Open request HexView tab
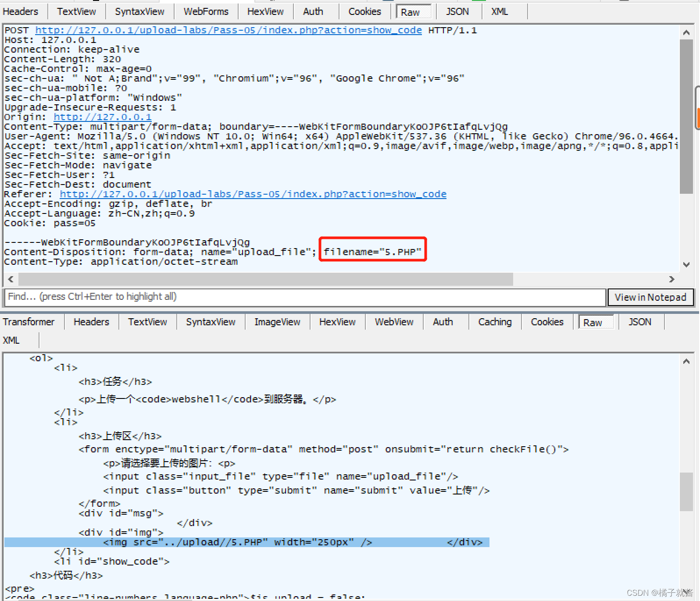The width and height of the screenshot is (700, 601). 265,11
